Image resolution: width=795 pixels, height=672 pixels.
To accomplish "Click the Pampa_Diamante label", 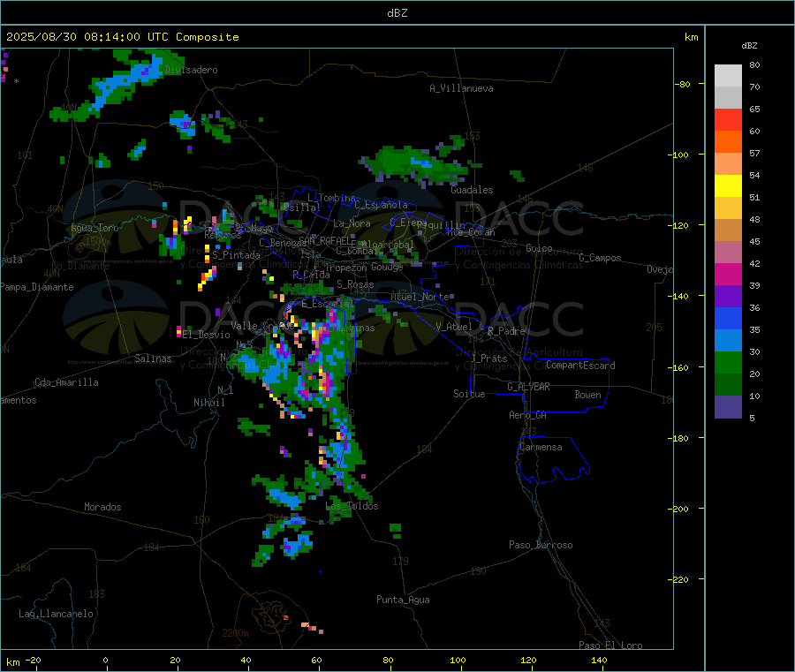I will tap(36, 287).
